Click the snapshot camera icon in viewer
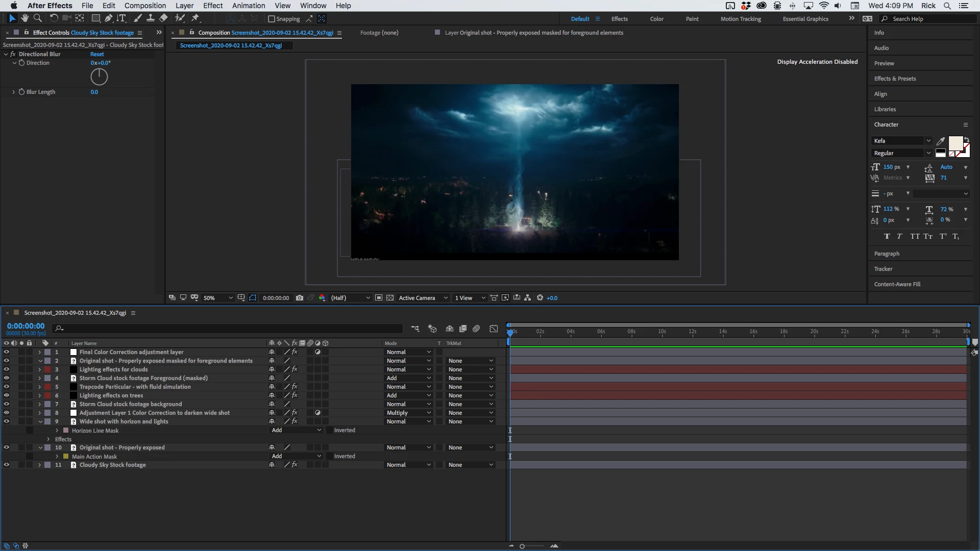 coord(300,298)
